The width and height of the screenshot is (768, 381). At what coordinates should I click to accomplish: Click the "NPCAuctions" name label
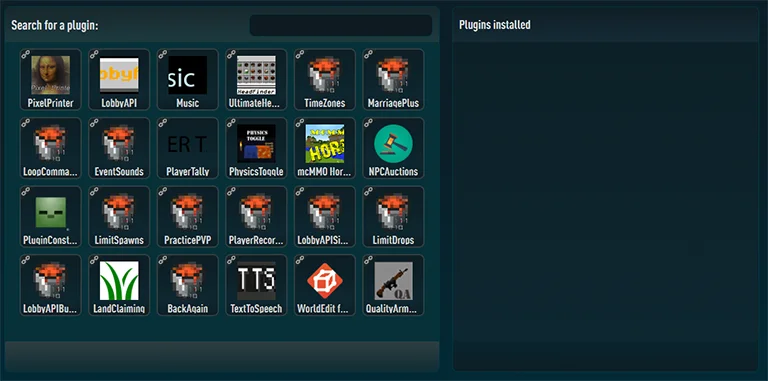(x=393, y=172)
